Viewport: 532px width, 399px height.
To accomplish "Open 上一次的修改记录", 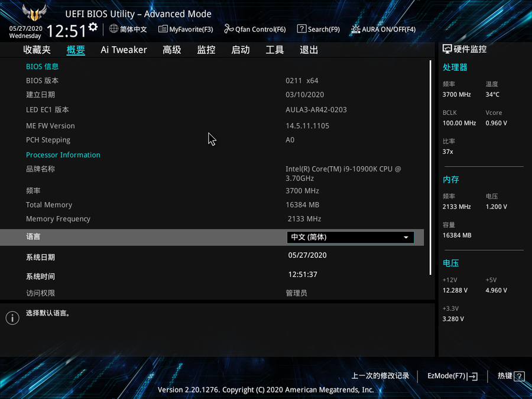I will pos(380,376).
